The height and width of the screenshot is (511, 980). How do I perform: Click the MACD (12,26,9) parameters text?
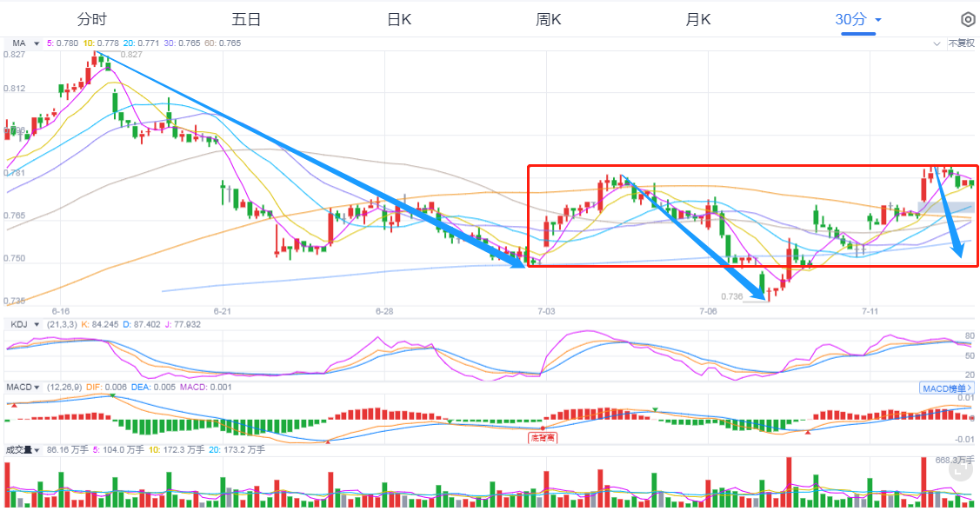tap(64, 388)
